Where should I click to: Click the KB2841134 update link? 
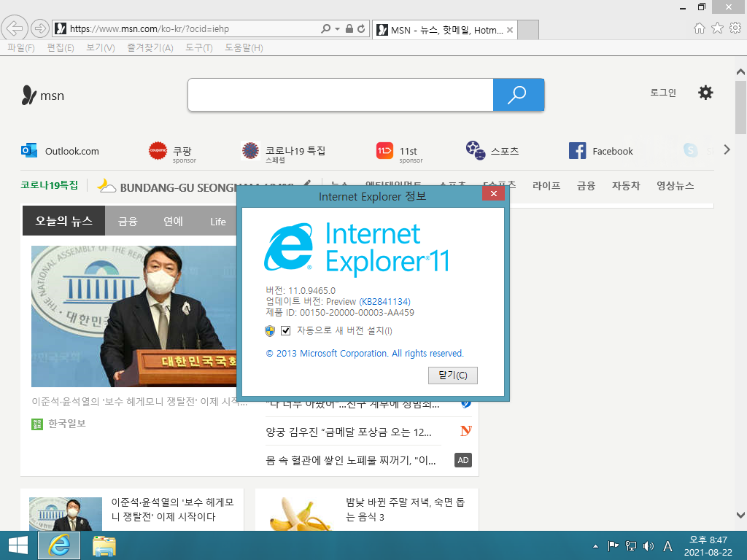click(x=384, y=301)
